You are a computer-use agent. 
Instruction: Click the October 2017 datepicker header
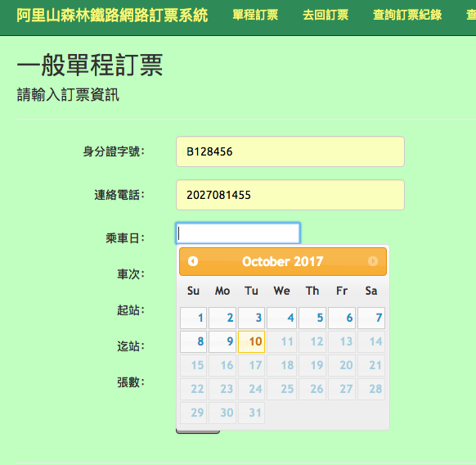point(283,261)
